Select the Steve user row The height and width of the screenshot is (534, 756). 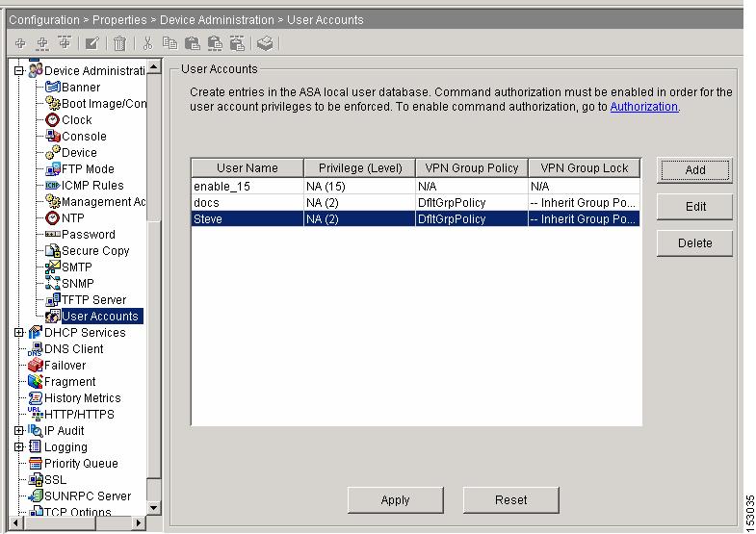point(416,219)
